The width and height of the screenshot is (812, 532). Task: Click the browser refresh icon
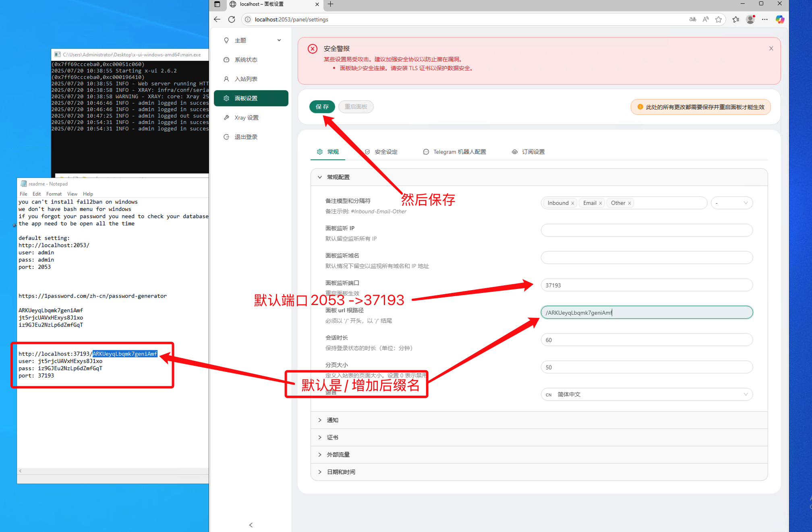tap(232, 19)
